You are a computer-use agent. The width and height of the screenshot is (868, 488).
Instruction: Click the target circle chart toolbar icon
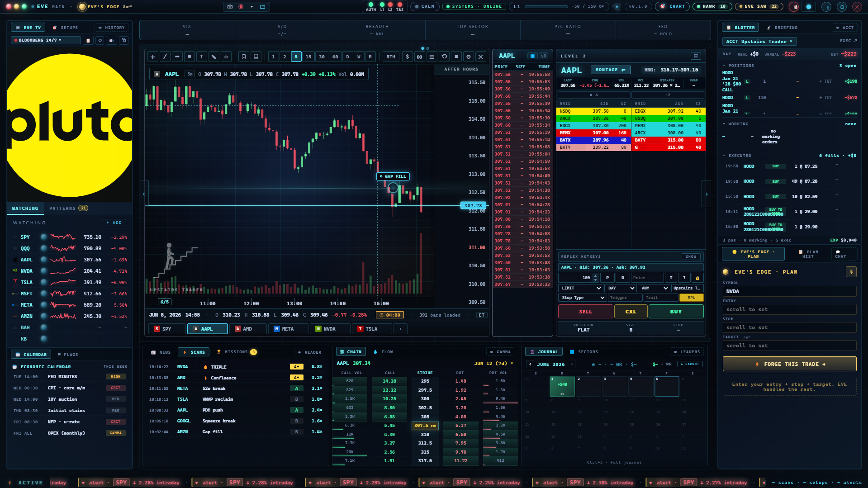click(x=420, y=57)
